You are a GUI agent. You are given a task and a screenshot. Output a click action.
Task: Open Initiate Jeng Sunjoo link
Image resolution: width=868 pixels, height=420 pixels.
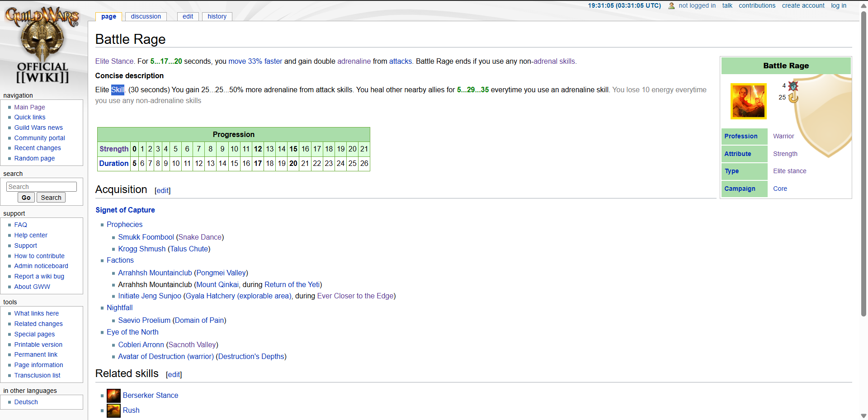pyautogui.click(x=150, y=296)
